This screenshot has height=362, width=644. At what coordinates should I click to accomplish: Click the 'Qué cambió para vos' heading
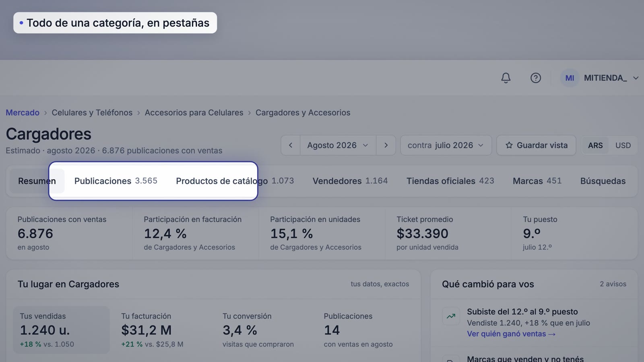pos(488,284)
